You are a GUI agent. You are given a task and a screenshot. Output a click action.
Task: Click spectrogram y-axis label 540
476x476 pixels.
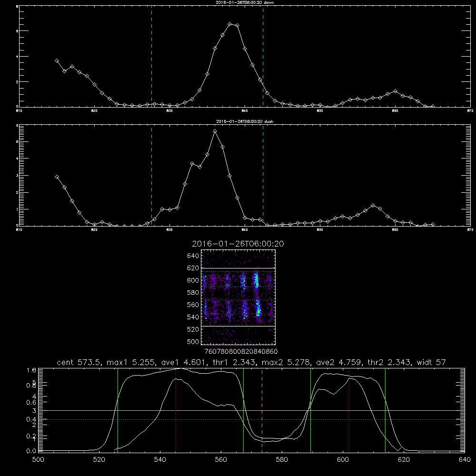193,317
